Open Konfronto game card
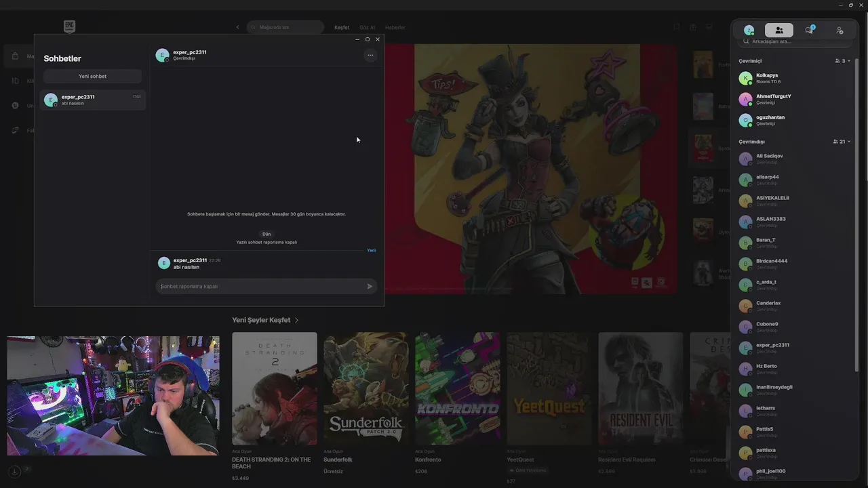The height and width of the screenshot is (488, 868). point(457,403)
